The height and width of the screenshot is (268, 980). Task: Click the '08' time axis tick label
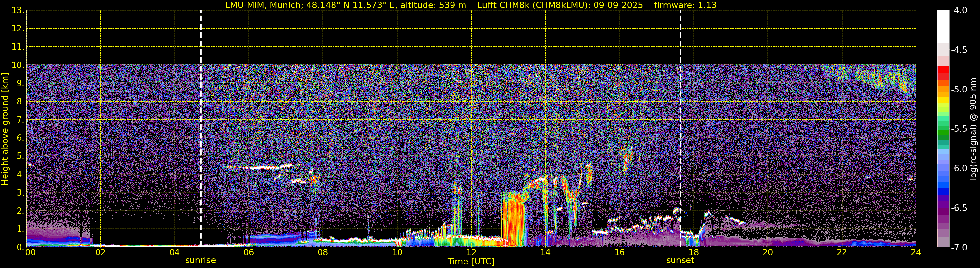pos(323,253)
